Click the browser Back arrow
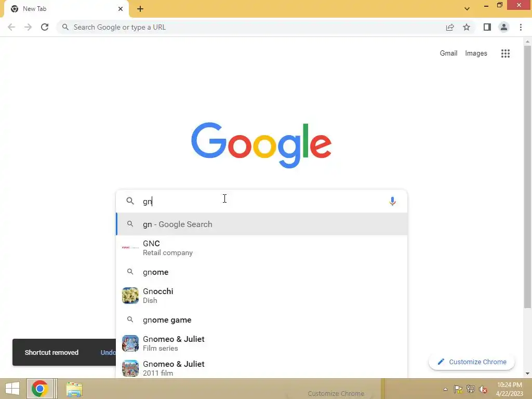The image size is (532, 399). [11, 27]
